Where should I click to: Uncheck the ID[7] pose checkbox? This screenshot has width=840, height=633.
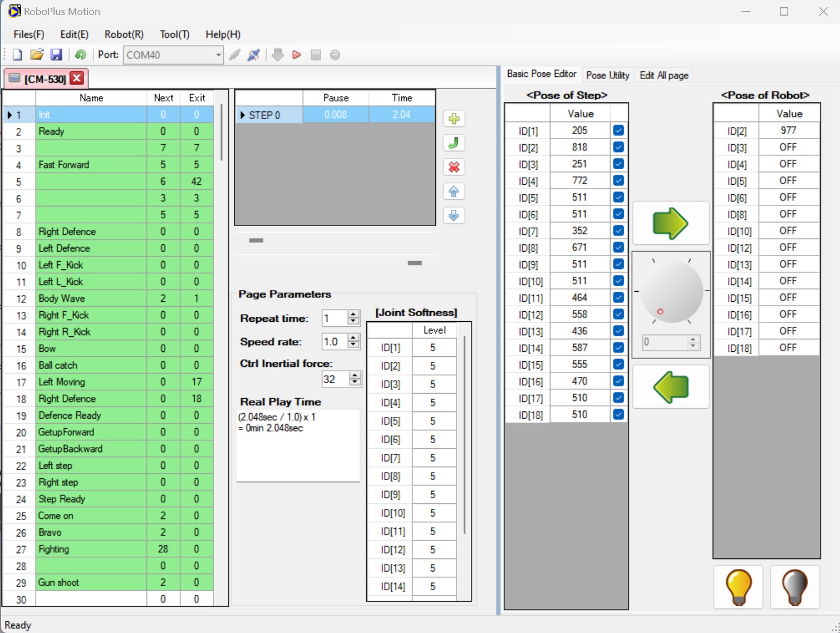click(618, 230)
